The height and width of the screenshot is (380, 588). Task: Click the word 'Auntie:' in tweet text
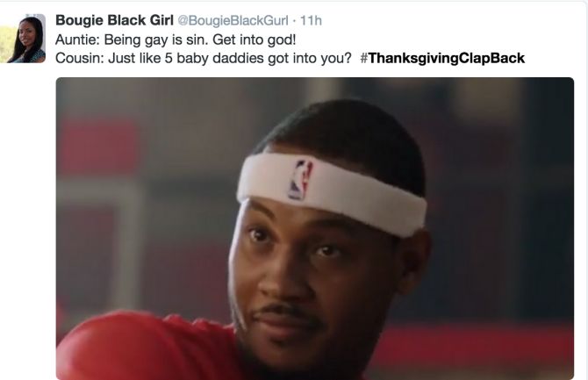pyautogui.click(x=77, y=39)
